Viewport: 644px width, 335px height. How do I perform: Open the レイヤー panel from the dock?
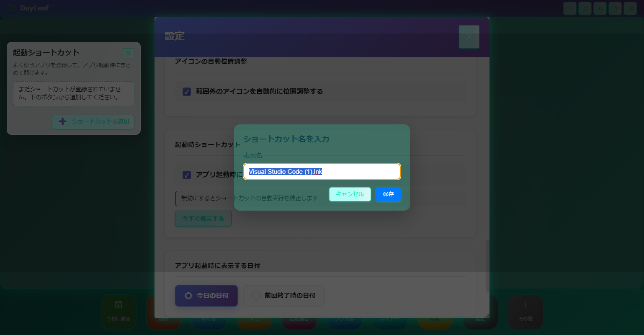point(390,312)
